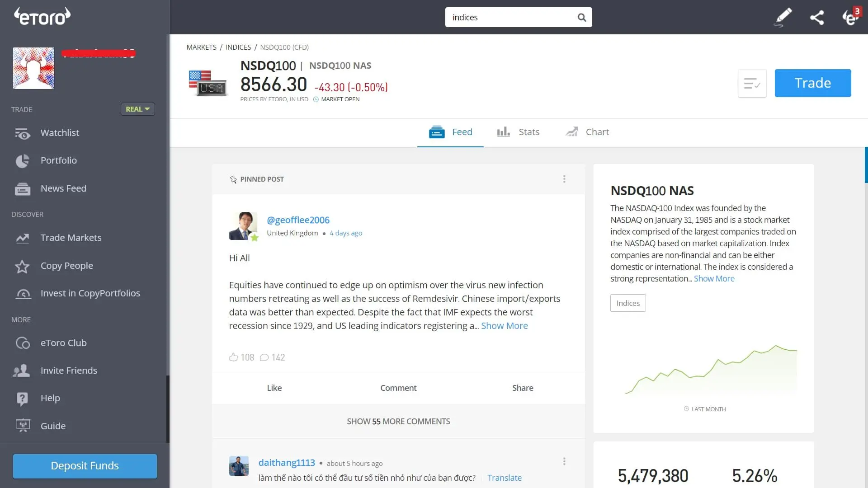
Task: Click Translate on daithang1113 comment
Action: point(505,478)
